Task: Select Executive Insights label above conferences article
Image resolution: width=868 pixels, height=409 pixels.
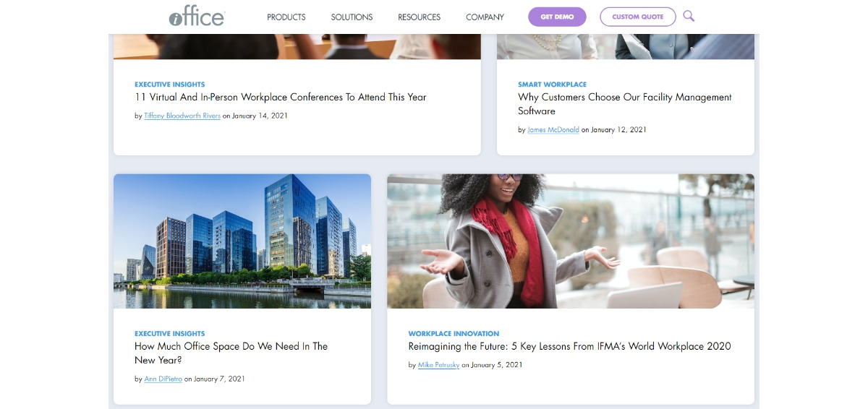Action: coord(169,85)
